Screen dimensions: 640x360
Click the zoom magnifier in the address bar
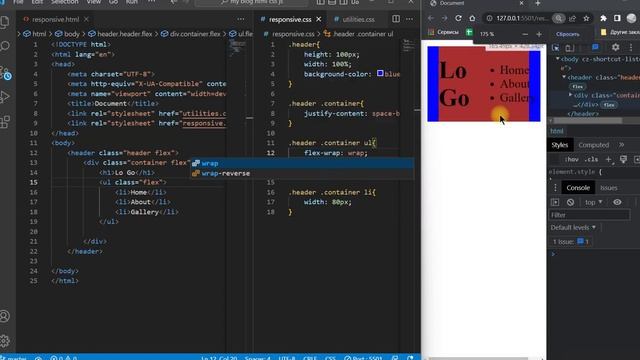[558, 18]
